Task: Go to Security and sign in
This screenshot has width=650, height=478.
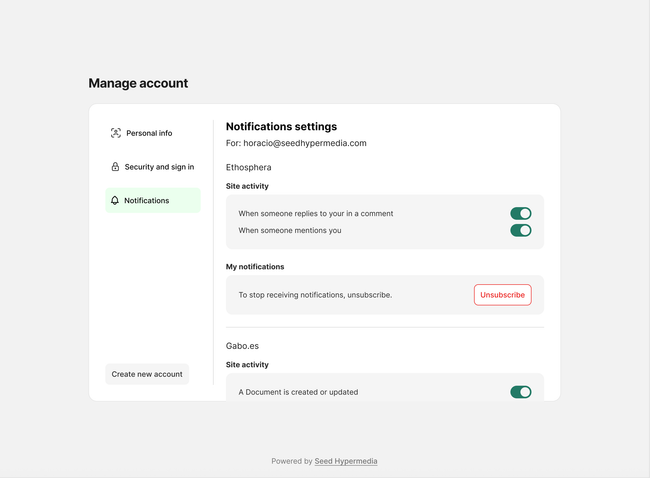Action: pyautogui.click(x=159, y=167)
